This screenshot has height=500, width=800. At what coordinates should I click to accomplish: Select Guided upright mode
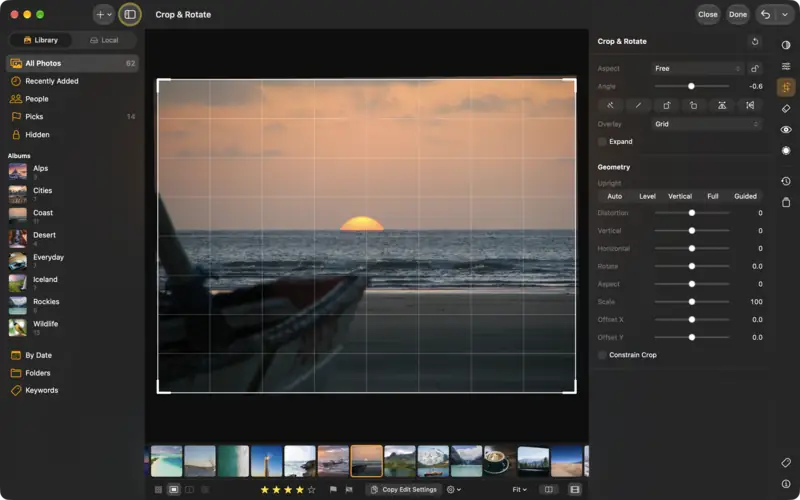tap(745, 196)
